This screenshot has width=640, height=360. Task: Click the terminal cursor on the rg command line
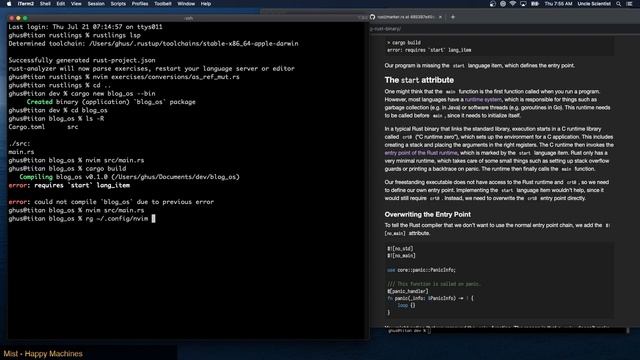tap(153, 219)
